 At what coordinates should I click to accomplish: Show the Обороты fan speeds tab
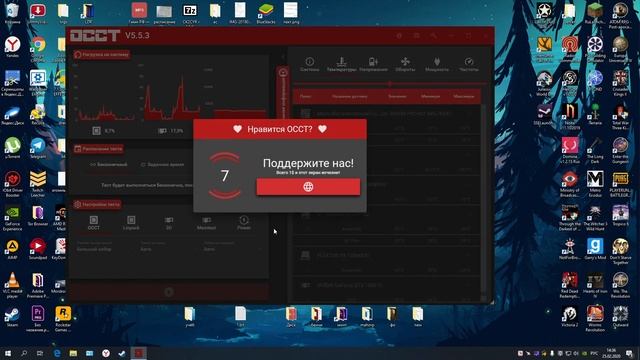click(405, 64)
